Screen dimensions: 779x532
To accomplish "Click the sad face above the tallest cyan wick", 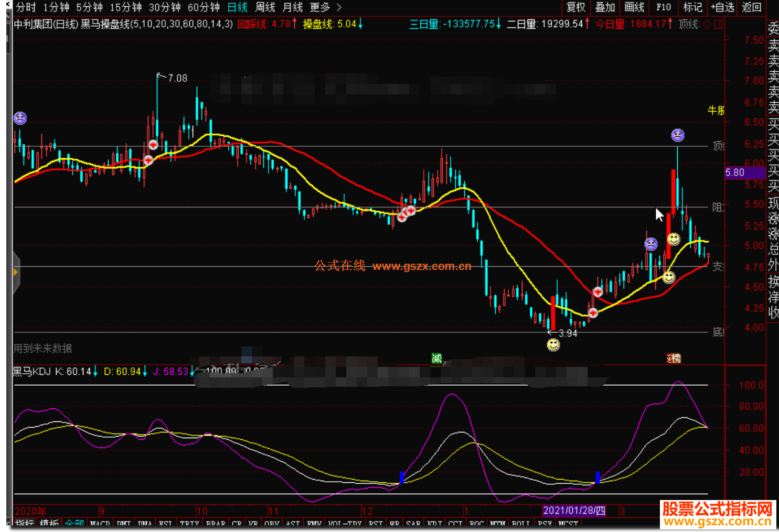I will coord(678,135).
